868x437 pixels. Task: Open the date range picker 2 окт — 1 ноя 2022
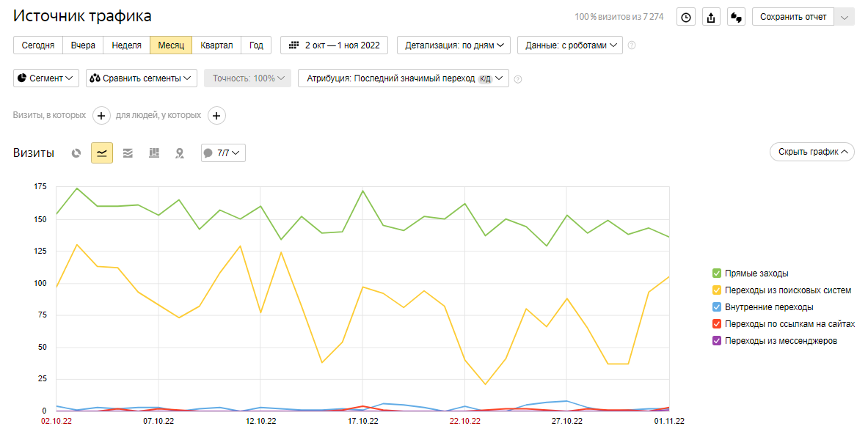335,45
